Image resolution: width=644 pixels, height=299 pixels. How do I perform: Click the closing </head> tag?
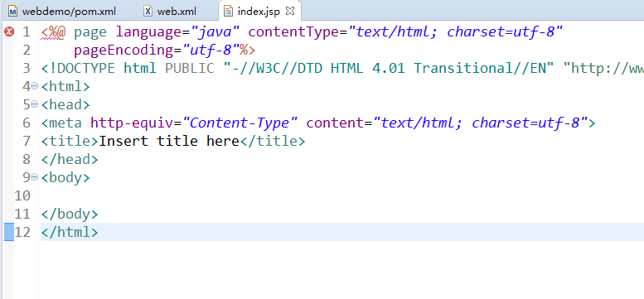click(70, 159)
